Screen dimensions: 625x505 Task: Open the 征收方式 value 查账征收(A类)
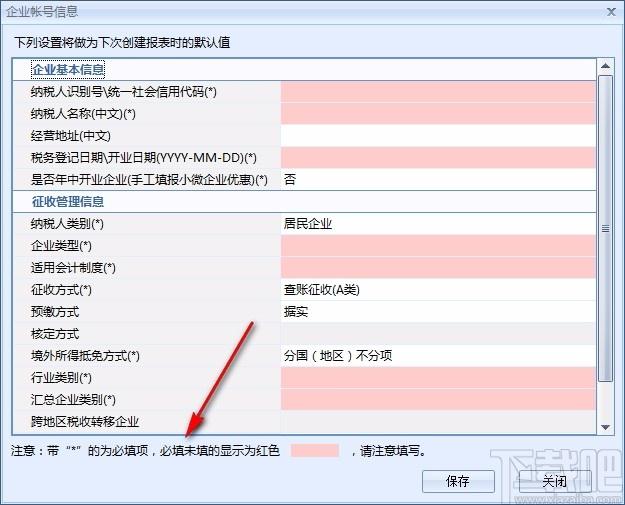tap(438, 290)
